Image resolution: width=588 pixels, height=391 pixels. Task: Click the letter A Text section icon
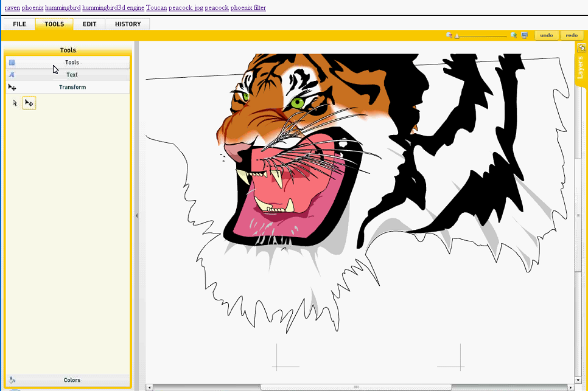point(12,75)
